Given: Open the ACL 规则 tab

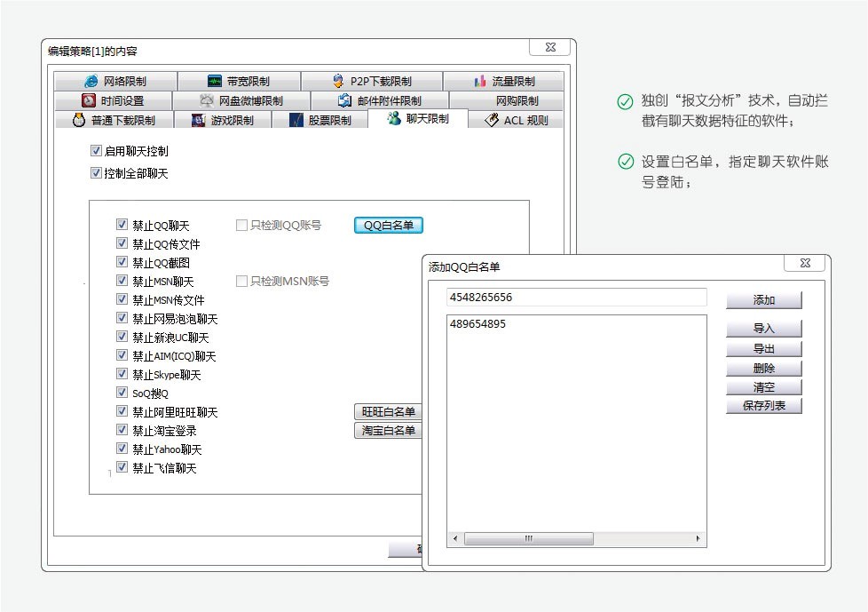Looking at the screenshot, I should click(x=517, y=120).
